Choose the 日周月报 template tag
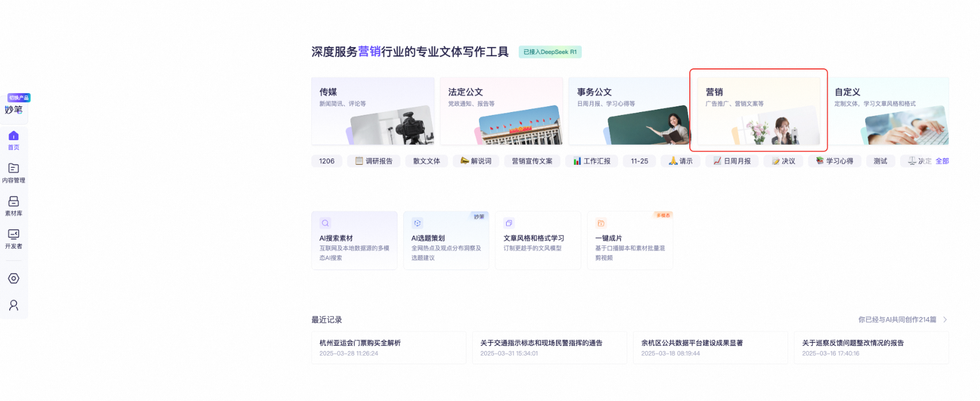Screen dimensions: 980x401 pos(732,161)
